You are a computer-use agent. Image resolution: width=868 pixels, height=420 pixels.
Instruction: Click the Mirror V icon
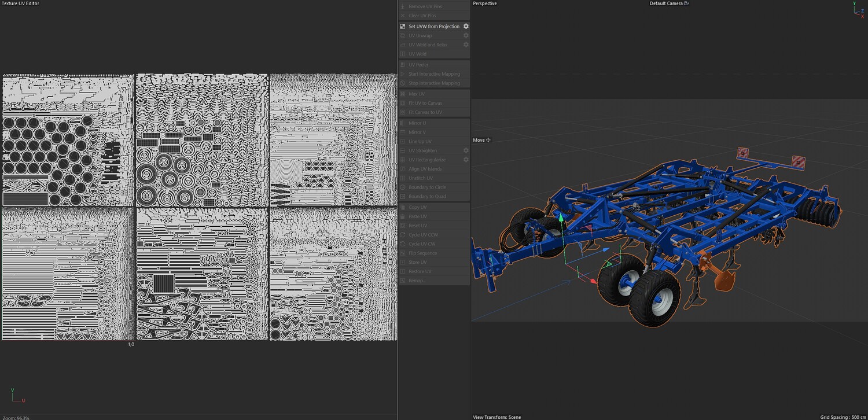[403, 132]
